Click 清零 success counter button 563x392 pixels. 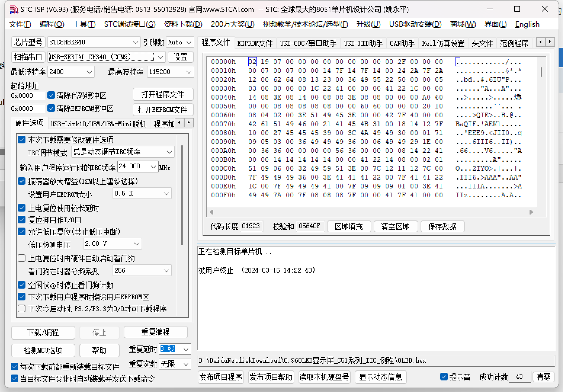(x=543, y=377)
